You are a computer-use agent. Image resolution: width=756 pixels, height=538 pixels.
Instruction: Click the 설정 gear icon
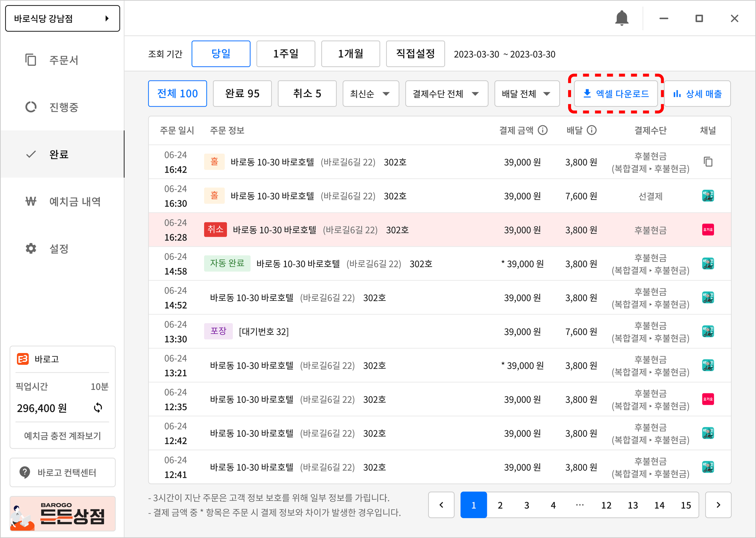(x=31, y=249)
